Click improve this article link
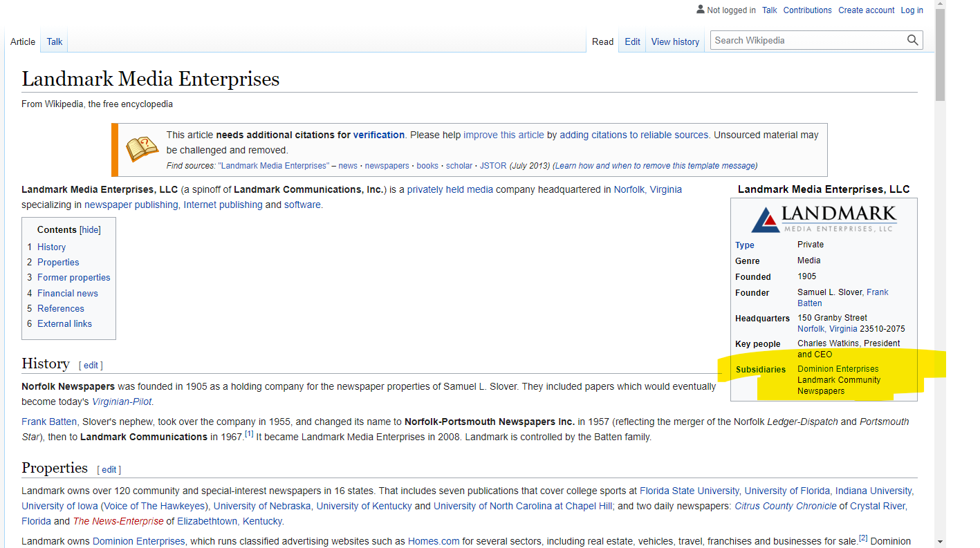Screen dimensions: 980x548 click(503, 135)
